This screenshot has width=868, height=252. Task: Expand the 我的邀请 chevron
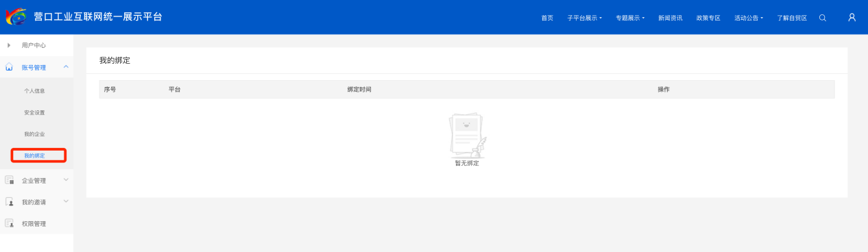point(66,201)
